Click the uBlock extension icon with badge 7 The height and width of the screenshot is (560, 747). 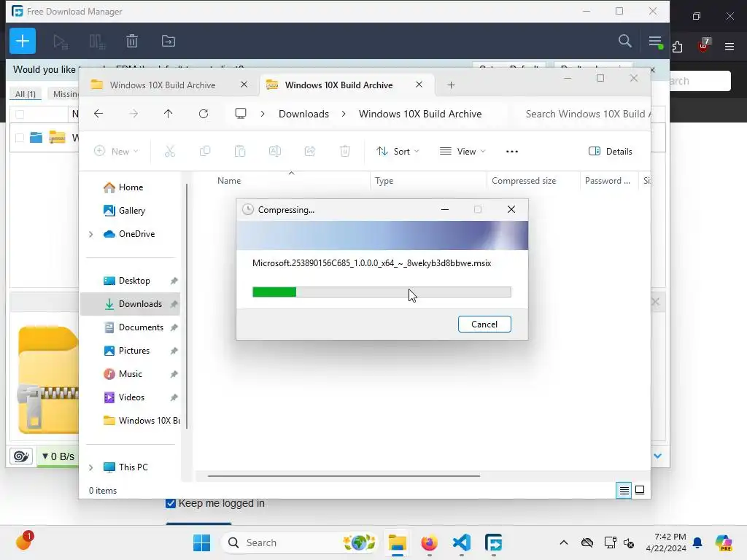coord(704,46)
